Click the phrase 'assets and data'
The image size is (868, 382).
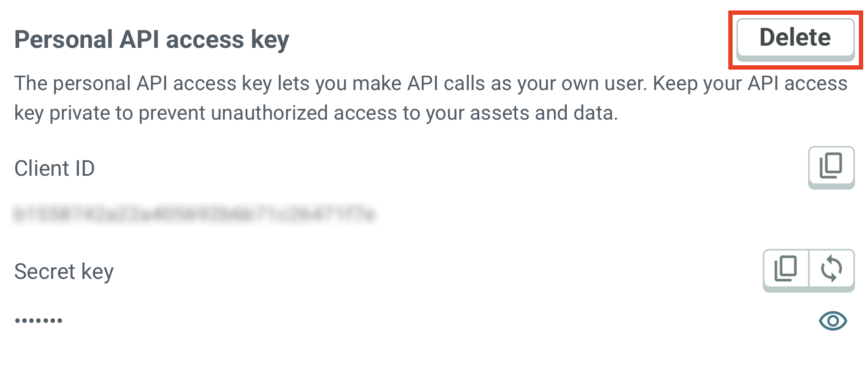point(542,113)
